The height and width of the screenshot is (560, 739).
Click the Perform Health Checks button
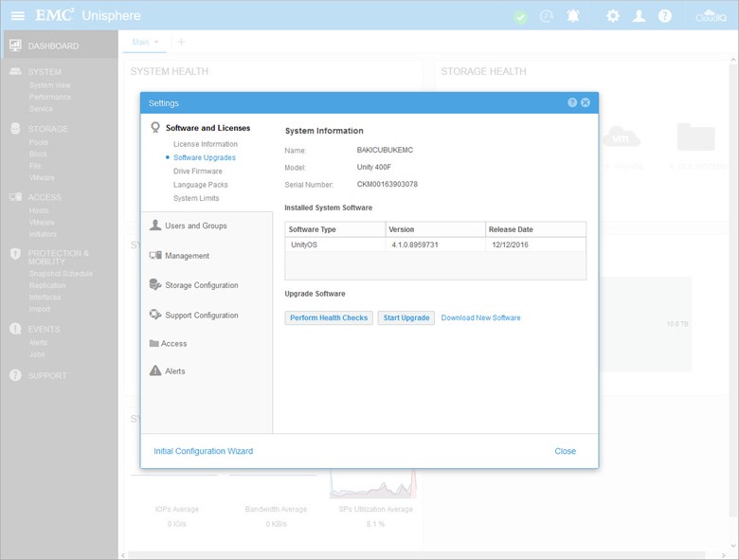[329, 317]
